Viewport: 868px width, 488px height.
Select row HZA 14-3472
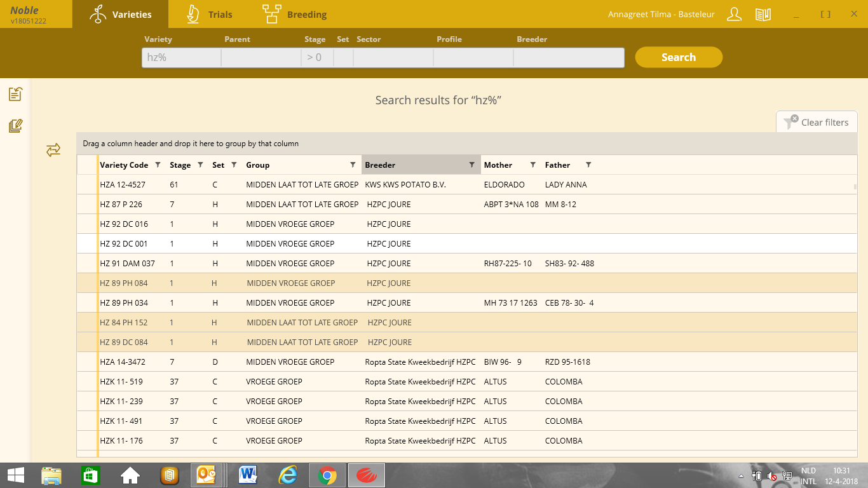click(467, 362)
